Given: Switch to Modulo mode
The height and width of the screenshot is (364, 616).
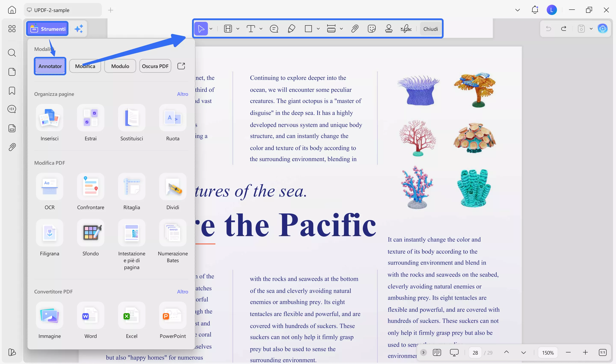Looking at the screenshot, I should click(x=120, y=66).
